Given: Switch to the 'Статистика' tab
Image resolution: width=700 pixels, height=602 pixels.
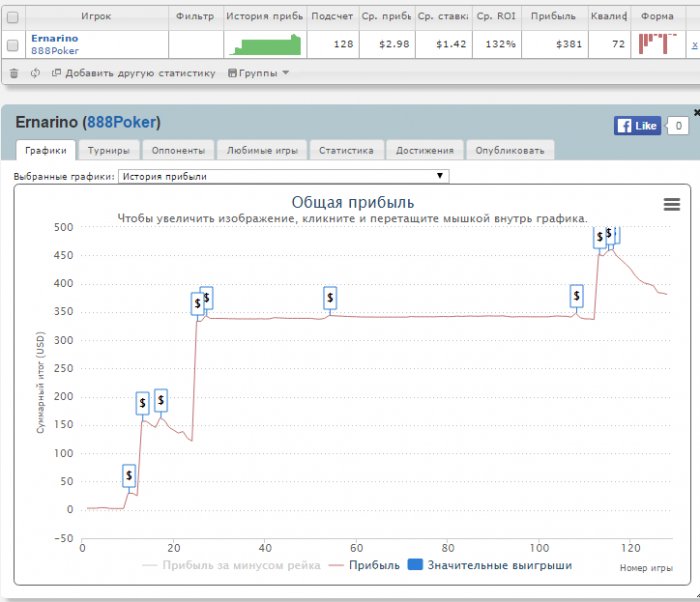Looking at the screenshot, I should (346, 150).
